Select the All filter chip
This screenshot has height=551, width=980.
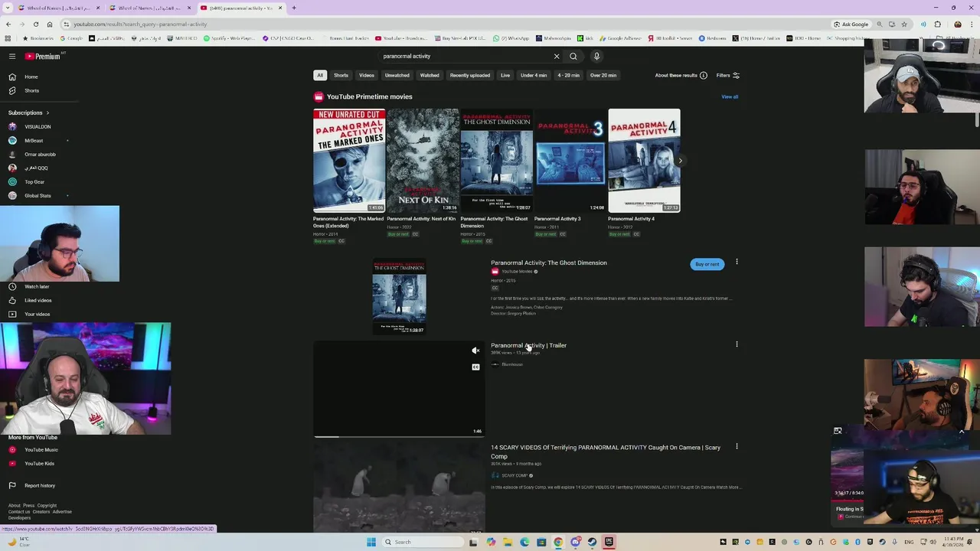[320, 75]
